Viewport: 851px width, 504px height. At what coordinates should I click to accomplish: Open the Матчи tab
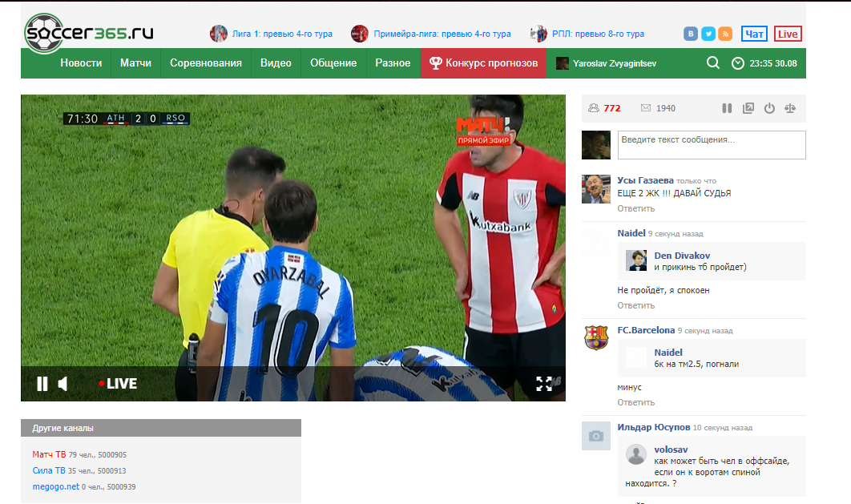coord(135,63)
